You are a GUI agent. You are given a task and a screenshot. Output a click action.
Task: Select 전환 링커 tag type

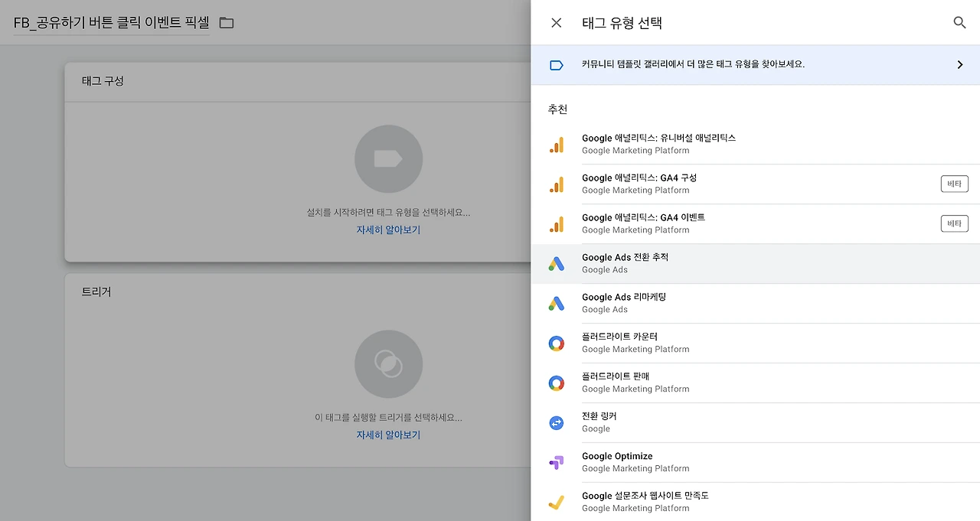click(755, 423)
